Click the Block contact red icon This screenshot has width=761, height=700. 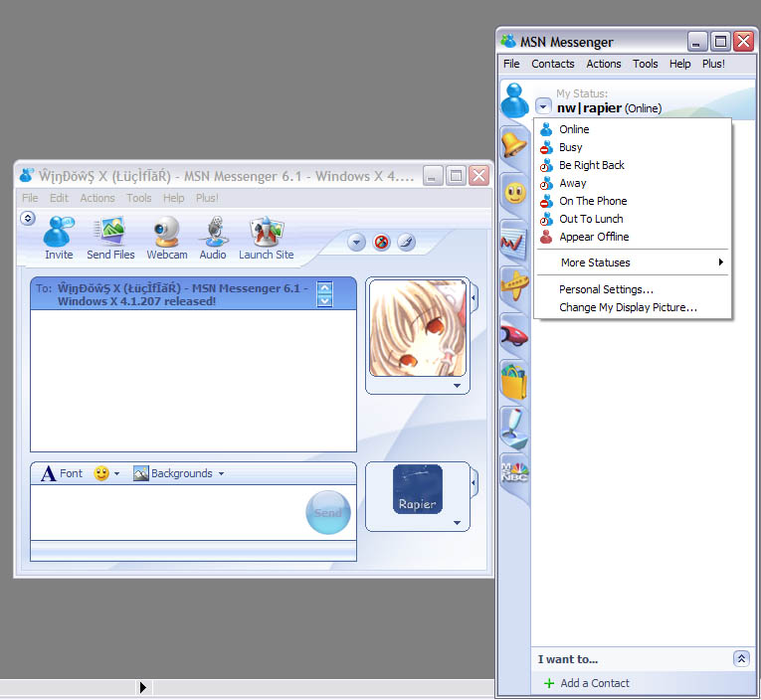[x=381, y=242]
